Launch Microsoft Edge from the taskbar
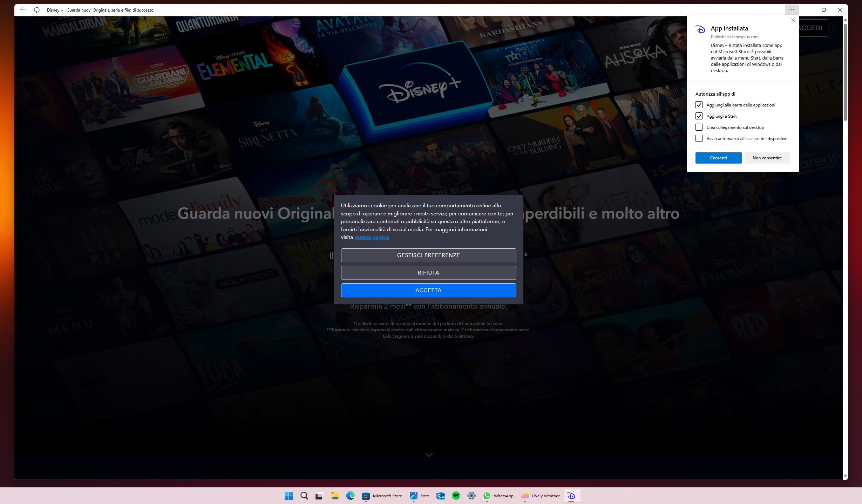The height and width of the screenshot is (504, 862). (x=350, y=496)
